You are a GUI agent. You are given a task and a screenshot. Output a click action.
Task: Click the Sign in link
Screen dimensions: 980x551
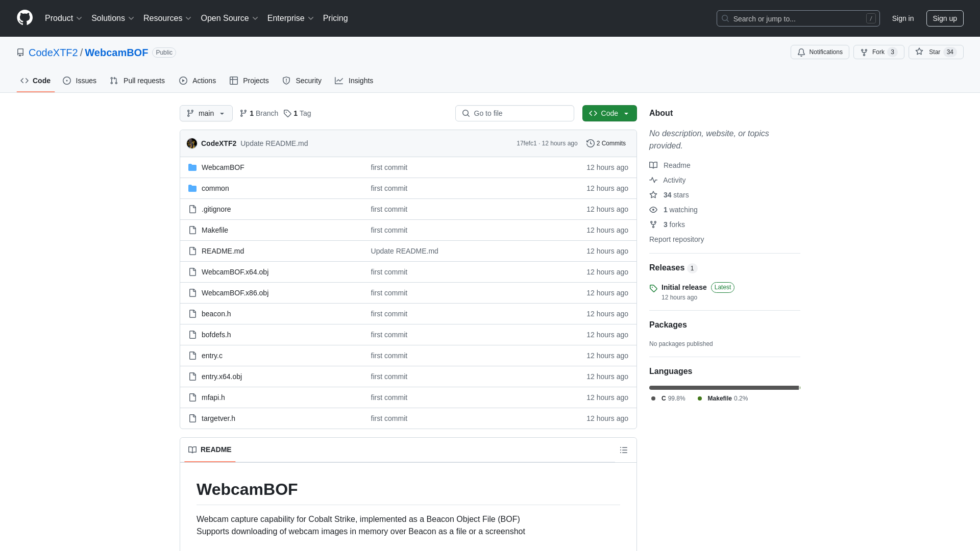tap(903, 18)
